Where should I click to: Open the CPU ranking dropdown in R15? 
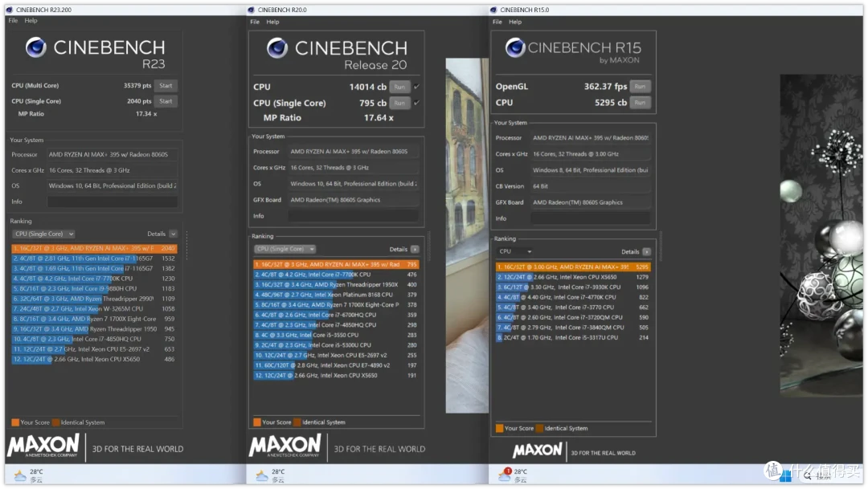(515, 251)
